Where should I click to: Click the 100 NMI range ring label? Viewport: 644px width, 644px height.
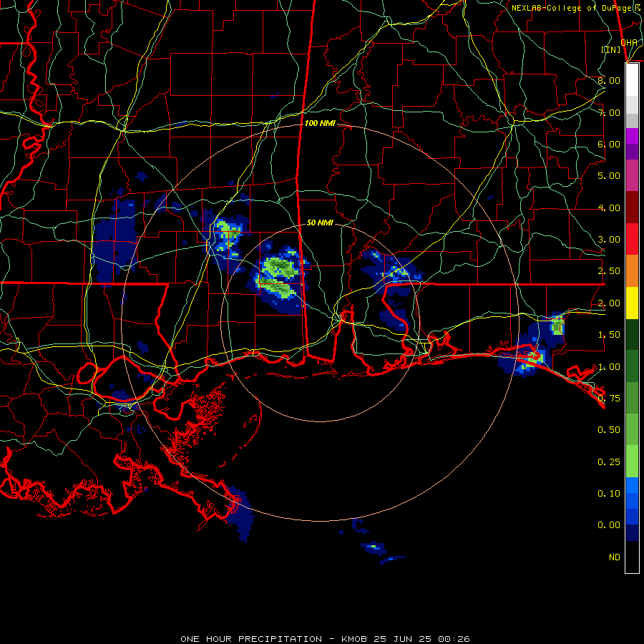(x=320, y=123)
